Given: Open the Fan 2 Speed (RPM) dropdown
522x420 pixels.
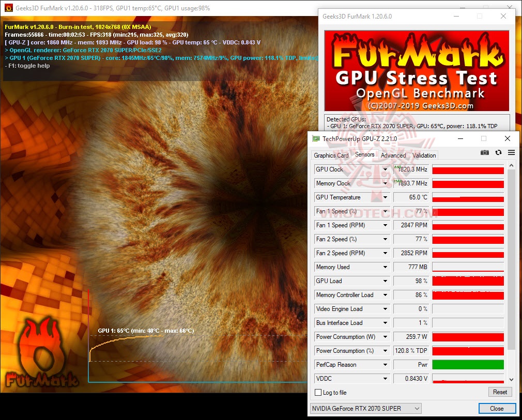Looking at the screenshot, I should point(385,253).
